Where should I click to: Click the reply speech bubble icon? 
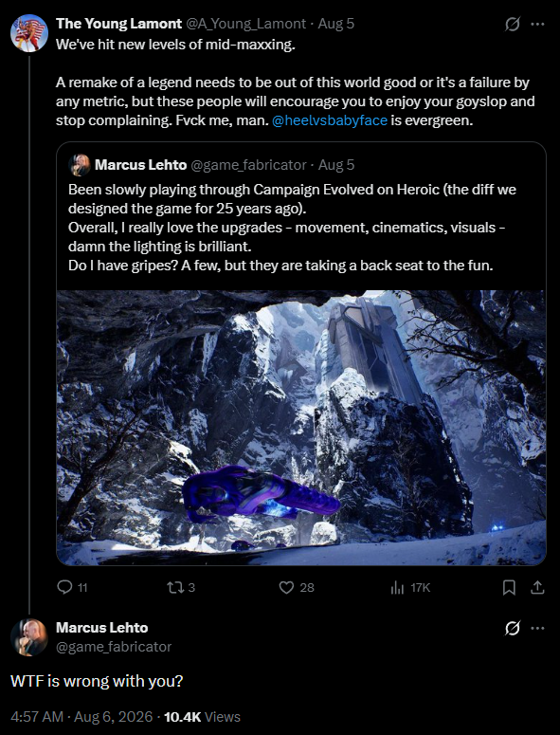coord(64,587)
